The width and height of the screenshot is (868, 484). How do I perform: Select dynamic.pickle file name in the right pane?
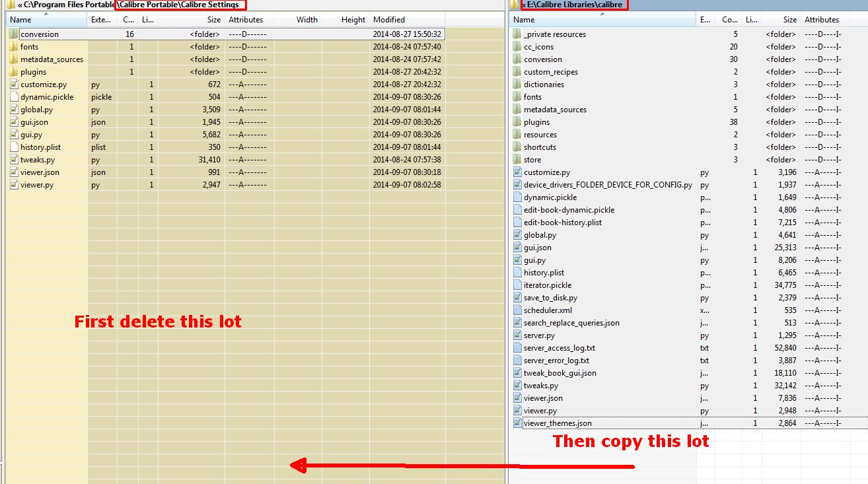[x=550, y=197]
